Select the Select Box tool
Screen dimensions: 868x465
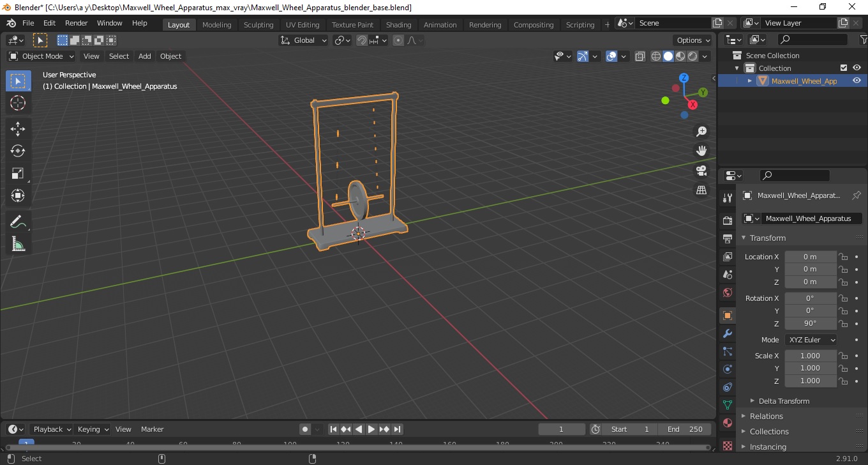click(x=18, y=81)
